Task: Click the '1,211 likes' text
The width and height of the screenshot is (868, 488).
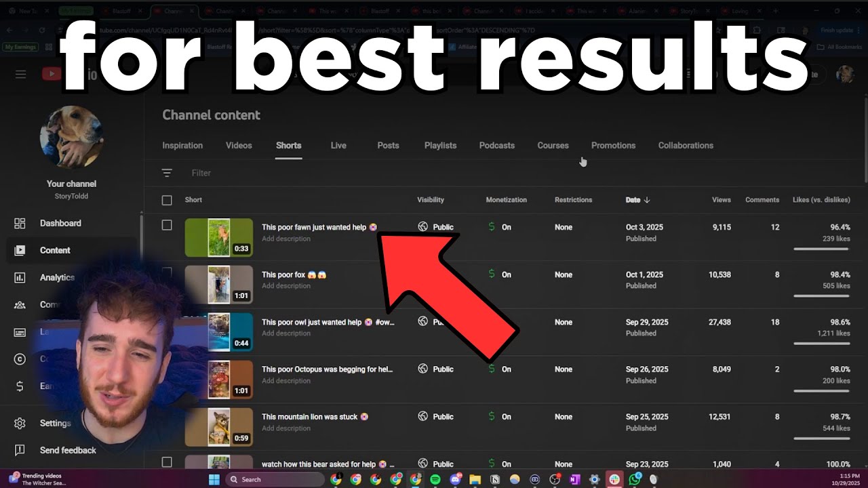Action: (833, 333)
